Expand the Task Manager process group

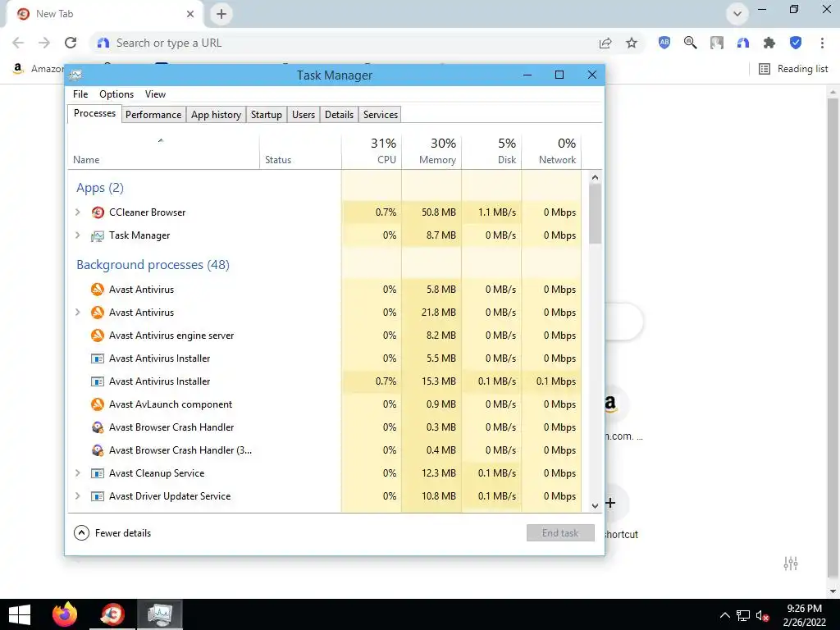(78, 235)
